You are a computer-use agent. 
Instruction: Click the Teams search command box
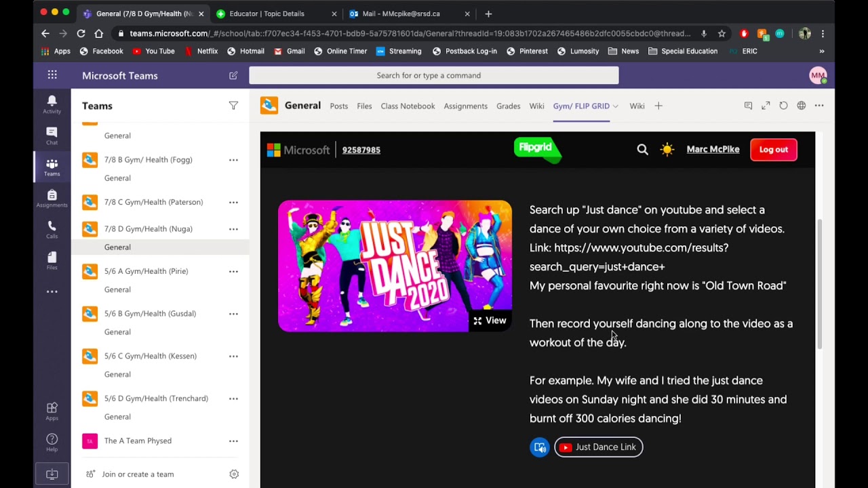point(434,75)
